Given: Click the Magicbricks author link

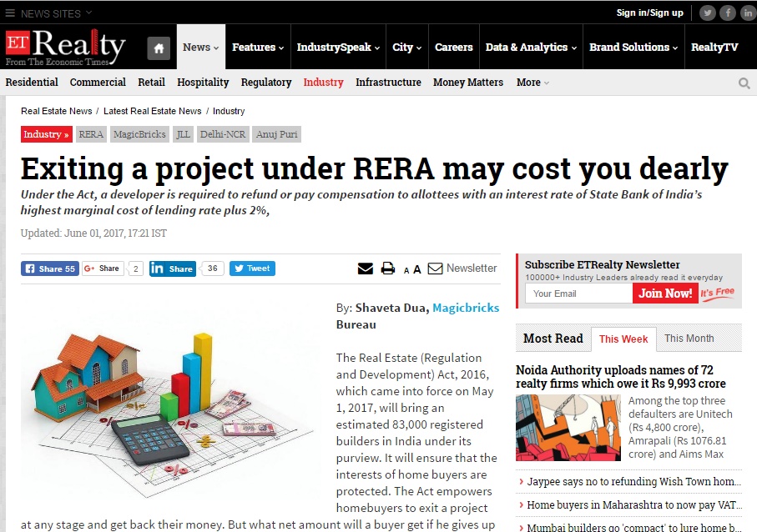Looking at the screenshot, I should pyautogui.click(x=466, y=308).
